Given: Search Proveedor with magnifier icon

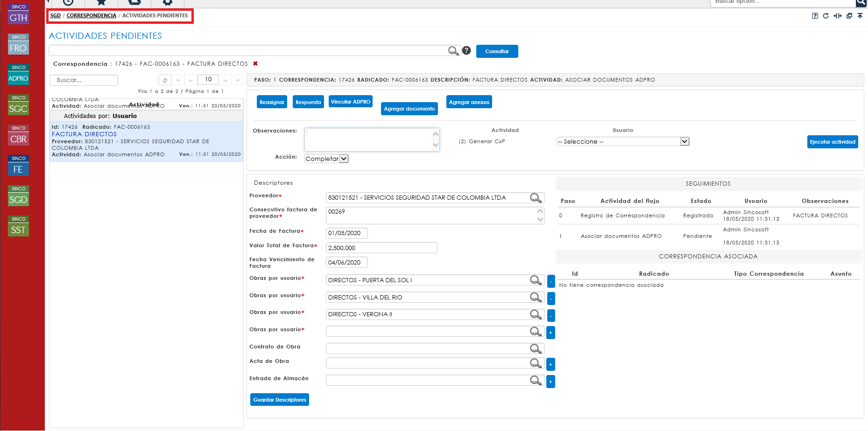Looking at the screenshot, I should (536, 198).
